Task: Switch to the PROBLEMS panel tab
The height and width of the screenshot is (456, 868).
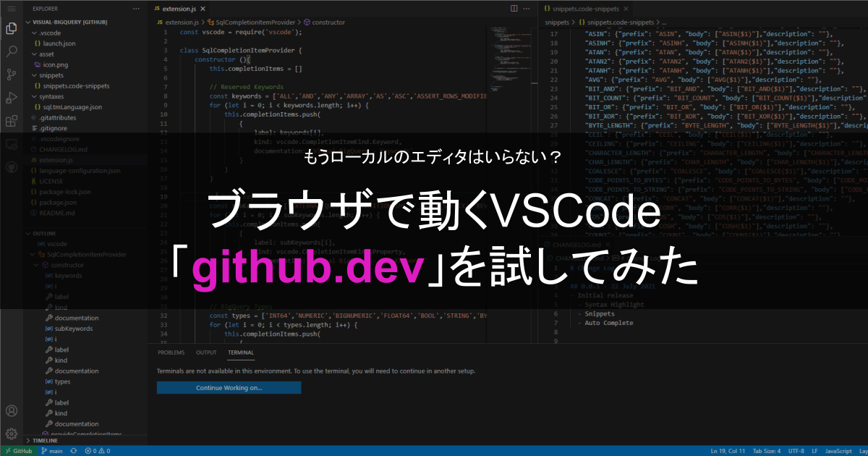Action: point(171,352)
